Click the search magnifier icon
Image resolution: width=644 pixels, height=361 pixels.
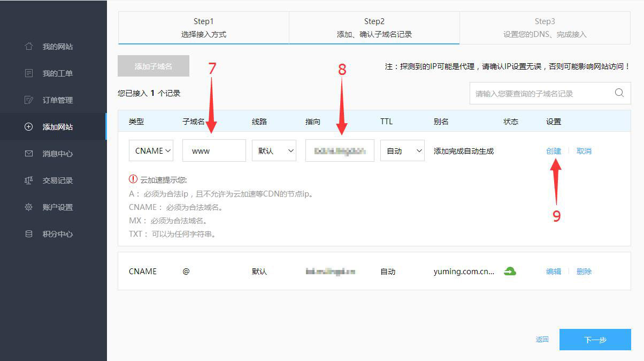click(619, 93)
